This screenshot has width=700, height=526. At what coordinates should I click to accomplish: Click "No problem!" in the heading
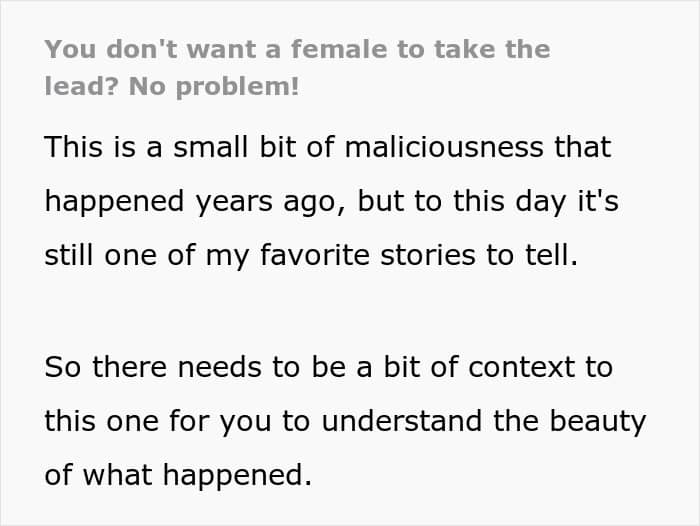point(214,87)
